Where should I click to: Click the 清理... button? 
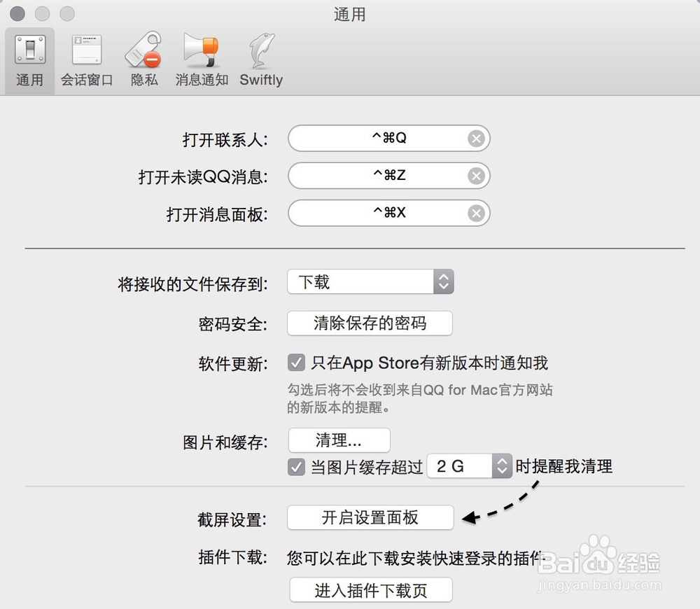(339, 440)
